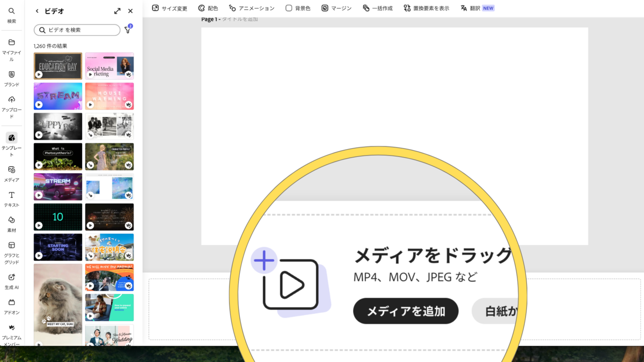Image resolution: width=644 pixels, height=362 pixels.
Task: Select the purple STREAM gradient template
Action: click(58, 96)
